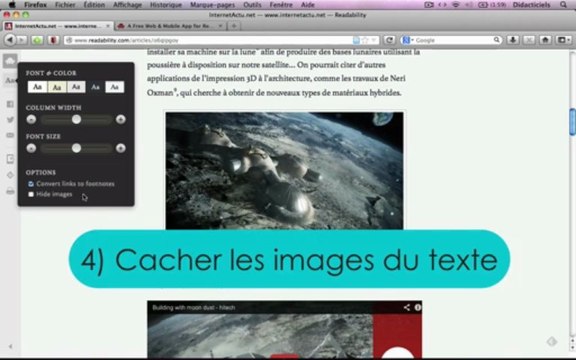Open Wi-Fi status in the menu bar
The image size is (576, 360).
tap(456, 5)
